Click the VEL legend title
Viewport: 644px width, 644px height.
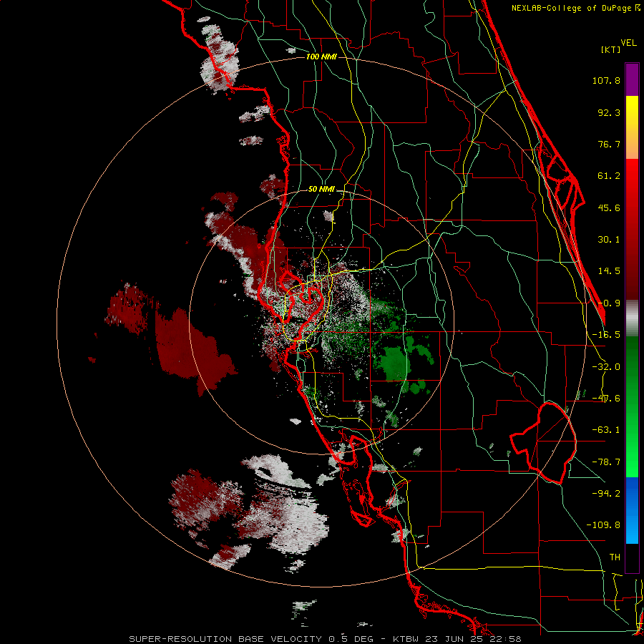(x=628, y=43)
